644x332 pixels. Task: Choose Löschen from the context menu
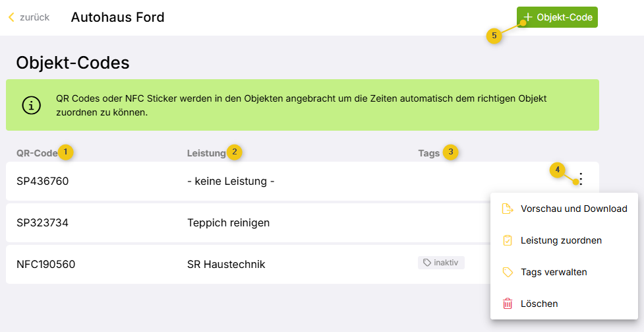pyautogui.click(x=564, y=304)
